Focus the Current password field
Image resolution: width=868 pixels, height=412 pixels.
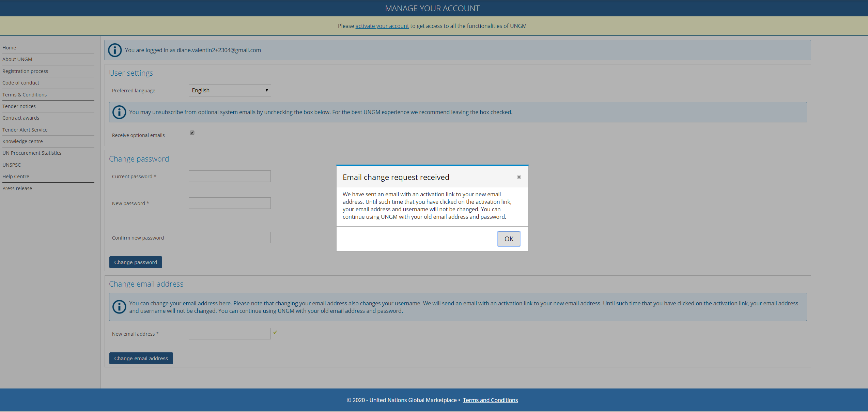coord(230,176)
